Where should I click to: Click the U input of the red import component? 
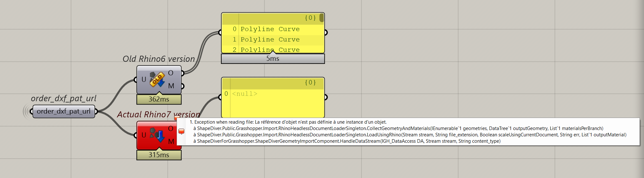144,135
